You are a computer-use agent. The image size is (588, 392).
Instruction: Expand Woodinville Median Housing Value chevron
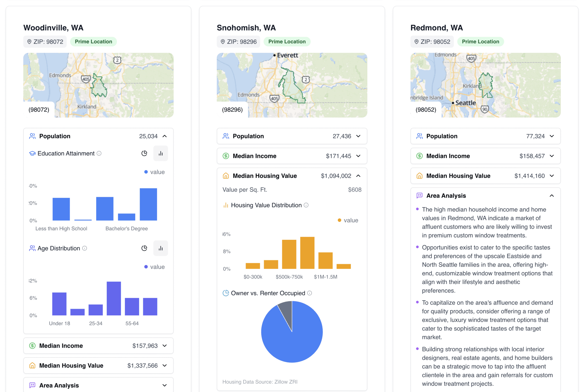pos(164,366)
